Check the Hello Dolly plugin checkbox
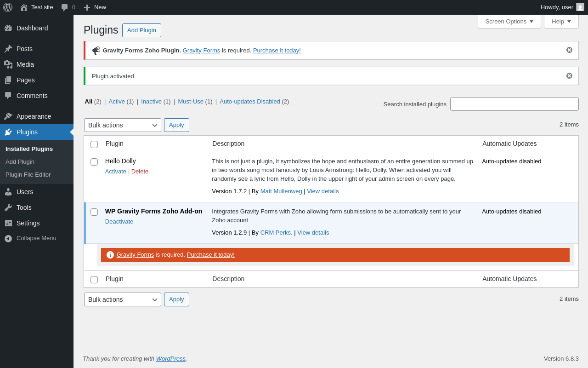Image resolution: width=588 pixels, height=368 pixels. click(94, 162)
